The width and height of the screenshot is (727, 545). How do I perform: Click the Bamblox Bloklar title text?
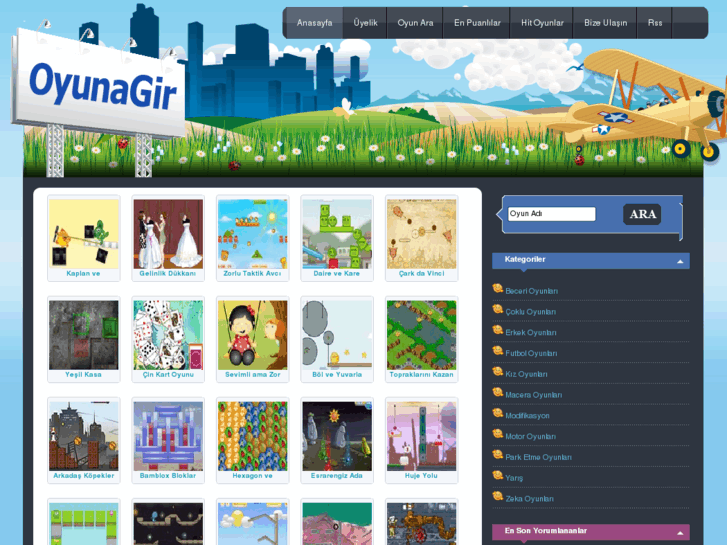pyautogui.click(x=168, y=476)
